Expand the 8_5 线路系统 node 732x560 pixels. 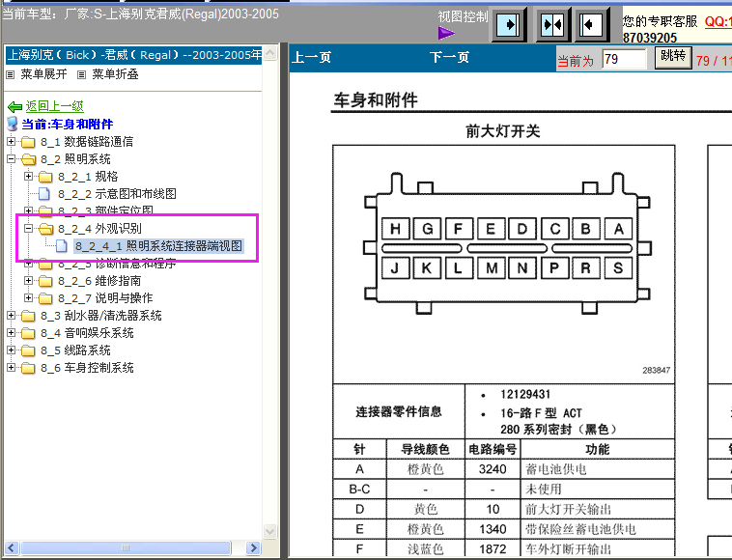pyautogui.click(x=11, y=350)
